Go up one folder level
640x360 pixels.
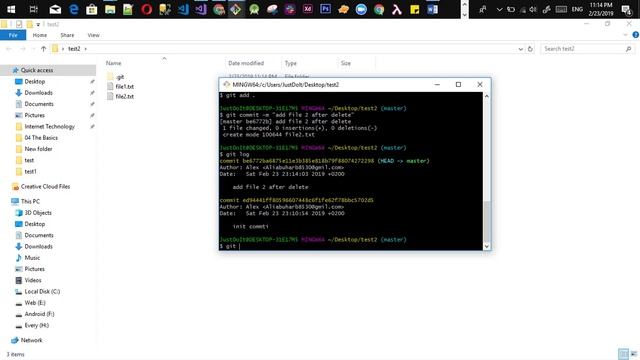click(43, 49)
